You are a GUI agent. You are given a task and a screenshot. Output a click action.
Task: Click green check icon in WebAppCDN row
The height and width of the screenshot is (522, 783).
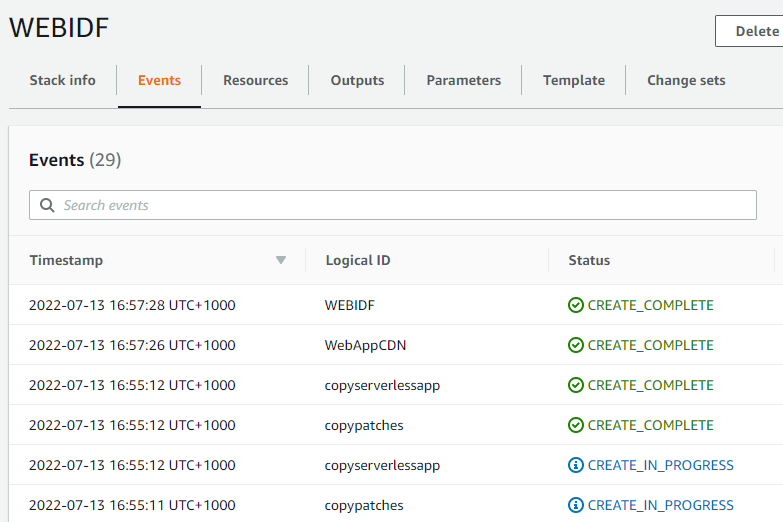click(576, 345)
